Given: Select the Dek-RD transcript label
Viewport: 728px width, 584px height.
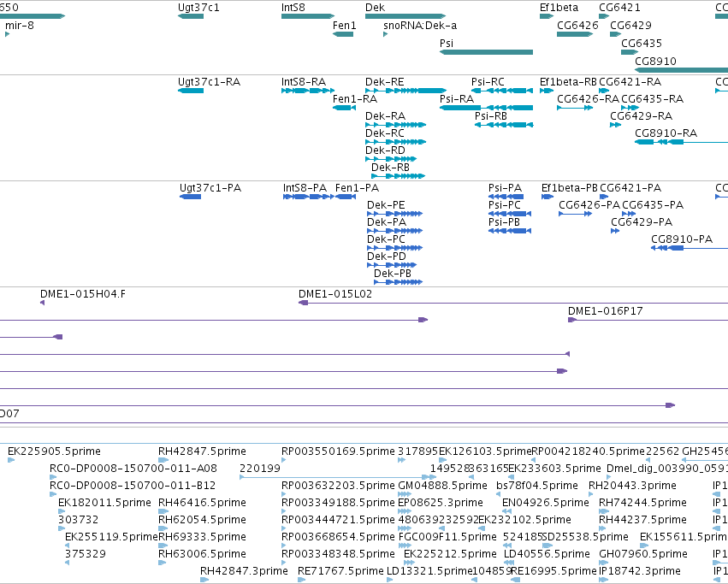Looking at the screenshot, I should point(385,150).
